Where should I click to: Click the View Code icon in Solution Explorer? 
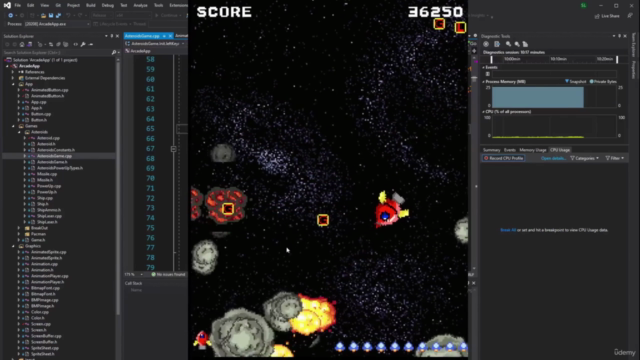pos(76,44)
